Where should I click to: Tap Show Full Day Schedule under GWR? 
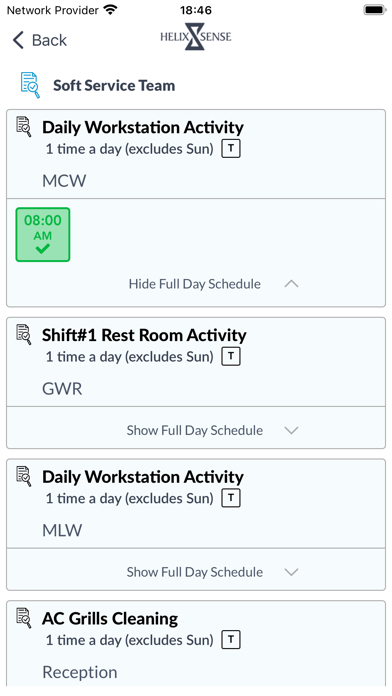click(194, 430)
